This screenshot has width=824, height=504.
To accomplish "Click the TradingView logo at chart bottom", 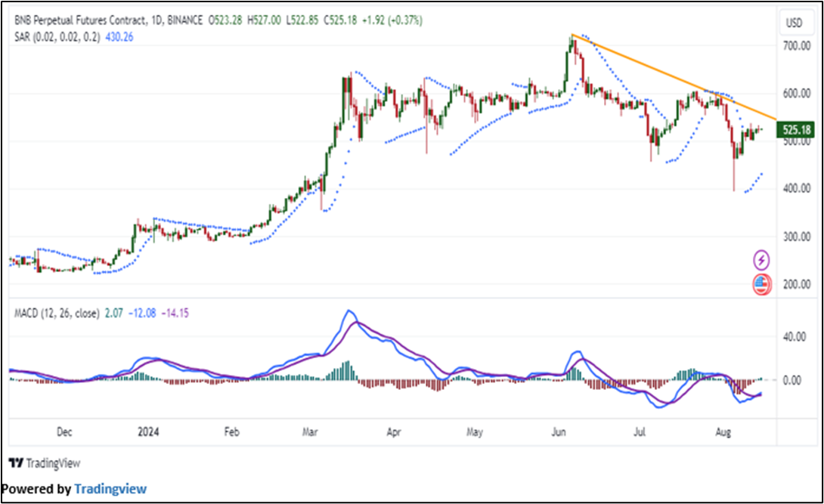I will pos(45,463).
